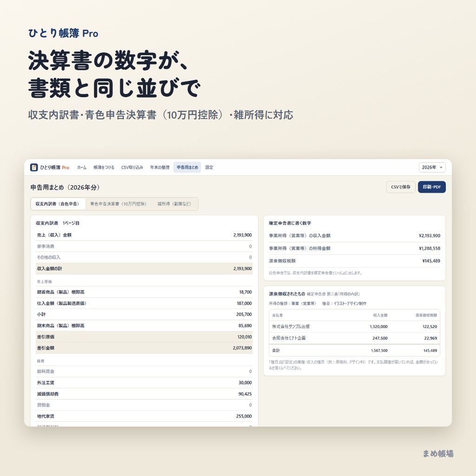Image resolution: width=476 pixels, height=476 pixels.
Task: Click the 外注工賃 row
Action: (x=144, y=383)
